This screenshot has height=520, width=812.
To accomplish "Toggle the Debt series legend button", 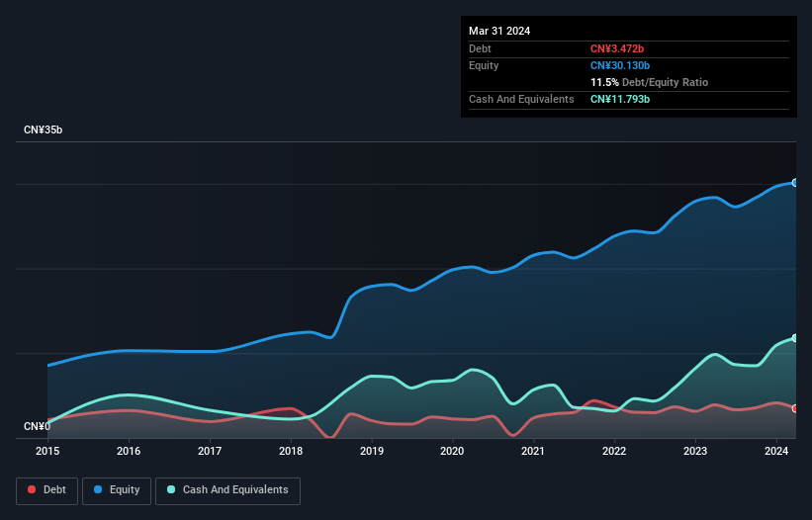I will click(47, 490).
